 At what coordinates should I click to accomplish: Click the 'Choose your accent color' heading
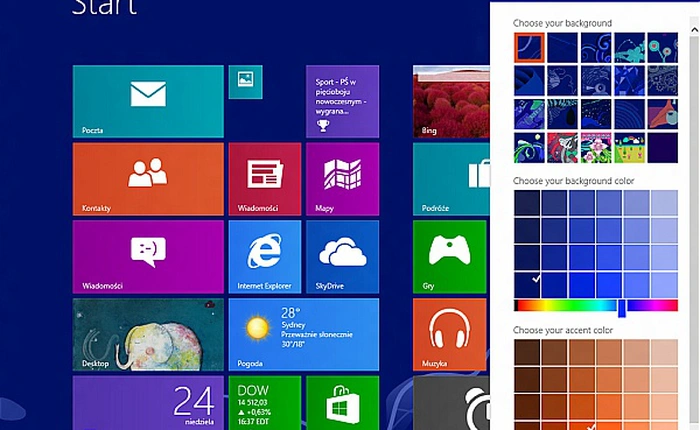[562, 330]
